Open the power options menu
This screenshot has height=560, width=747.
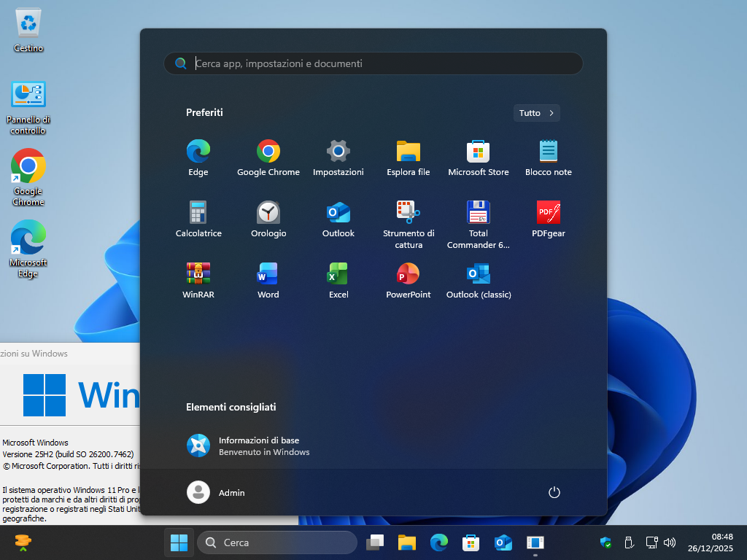(x=554, y=492)
